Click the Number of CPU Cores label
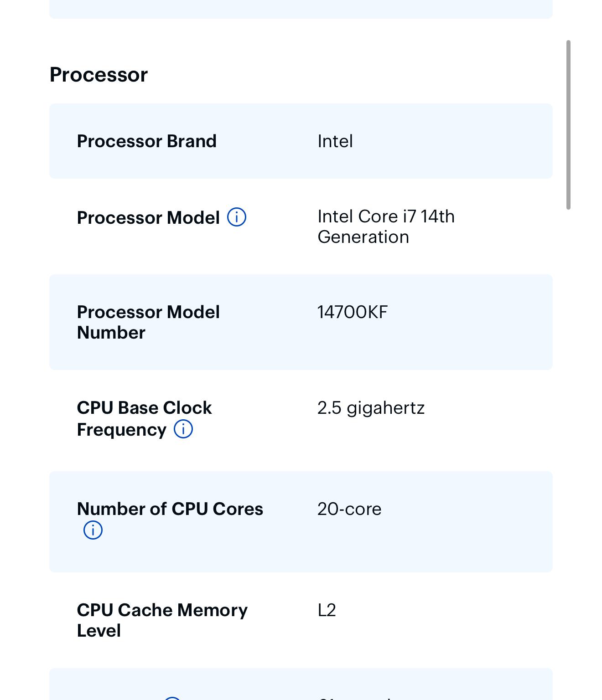This screenshot has width=602, height=700. [x=170, y=509]
